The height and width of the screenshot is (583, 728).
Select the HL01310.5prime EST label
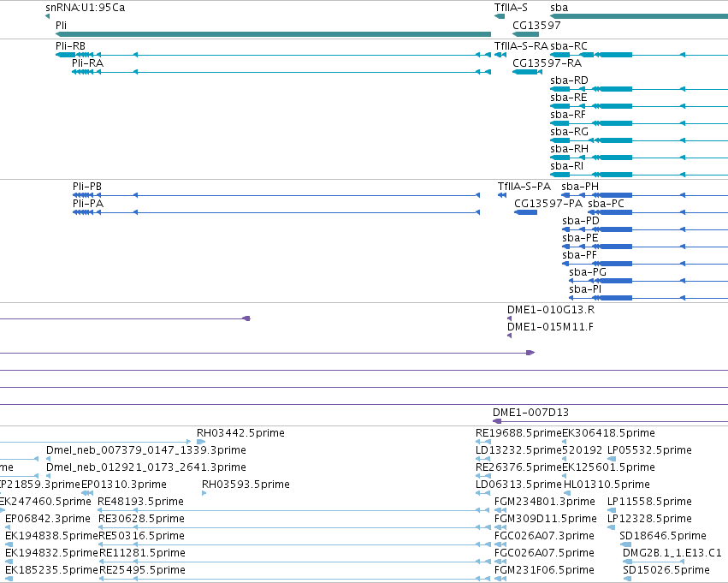coord(607,485)
